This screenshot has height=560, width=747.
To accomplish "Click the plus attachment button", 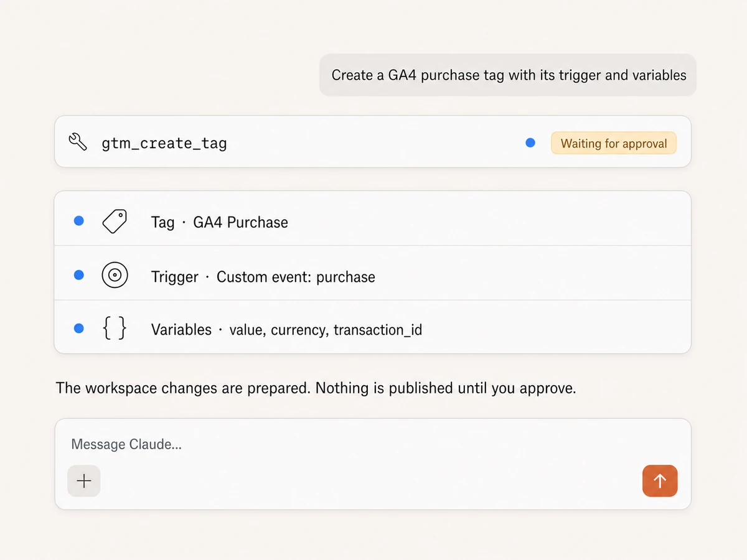I will coord(84,481).
